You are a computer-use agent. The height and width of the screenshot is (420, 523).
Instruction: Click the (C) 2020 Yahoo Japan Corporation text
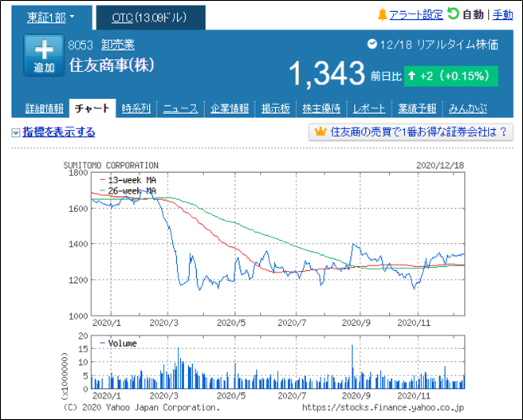142,407
